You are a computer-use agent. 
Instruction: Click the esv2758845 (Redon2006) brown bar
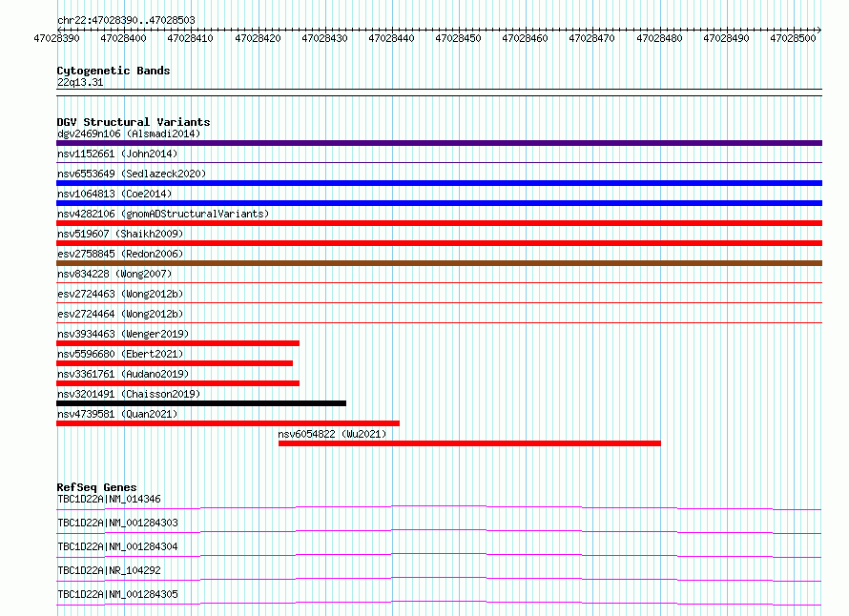[x=439, y=263]
